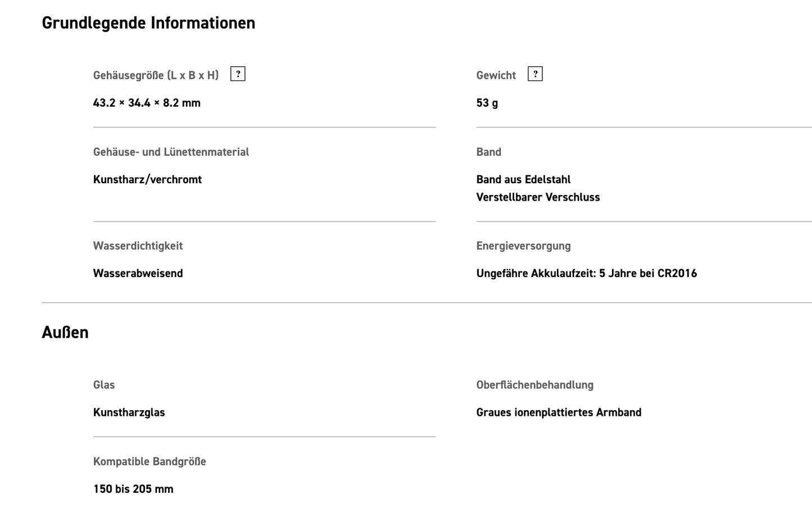Viewport: 812px width, 508px height.
Task: Click the question mark next to Gewicht
Action: tap(535, 74)
